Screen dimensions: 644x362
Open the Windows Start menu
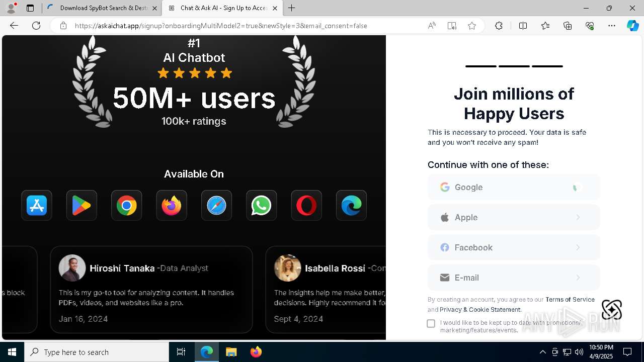point(12,352)
